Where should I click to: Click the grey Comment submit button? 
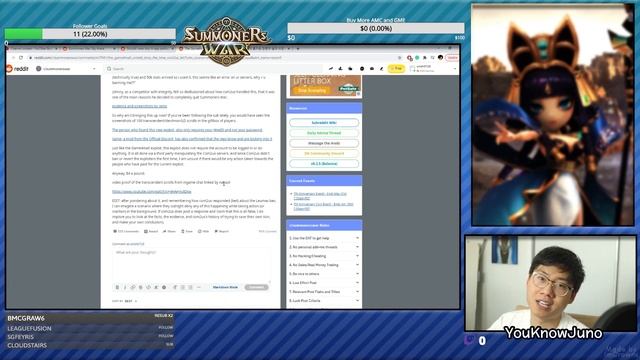(x=256, y=287)
